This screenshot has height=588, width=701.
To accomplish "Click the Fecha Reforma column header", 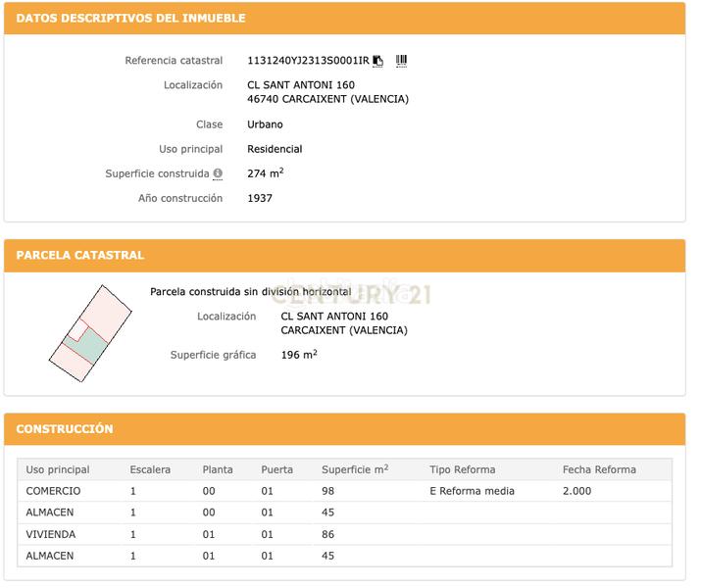I will (599, 469).
